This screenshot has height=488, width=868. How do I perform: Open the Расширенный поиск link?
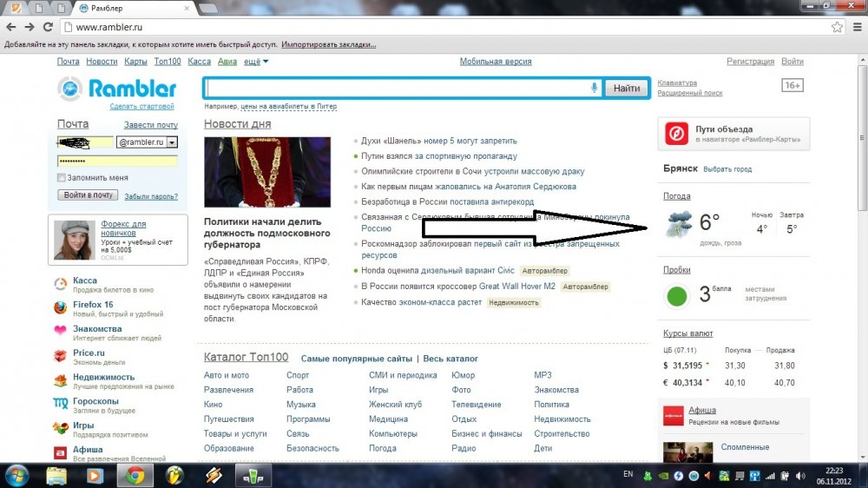[x=690, y=93]
